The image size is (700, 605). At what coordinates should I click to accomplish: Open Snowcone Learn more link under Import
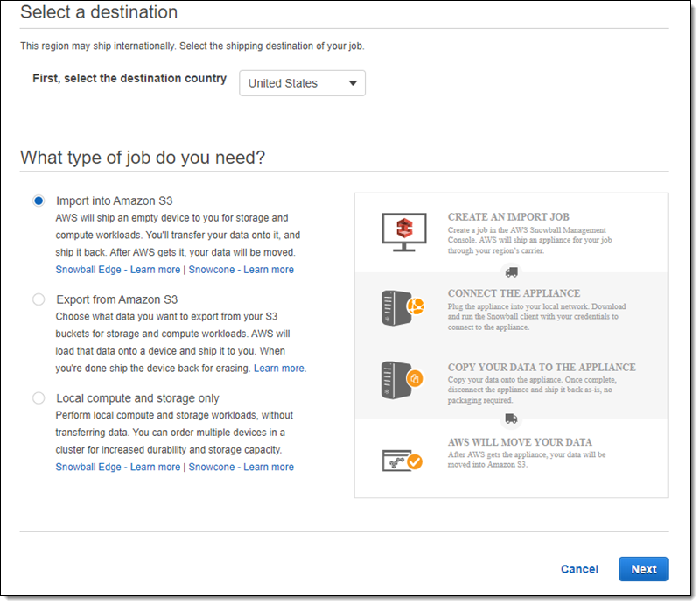(x=241, y=270)
